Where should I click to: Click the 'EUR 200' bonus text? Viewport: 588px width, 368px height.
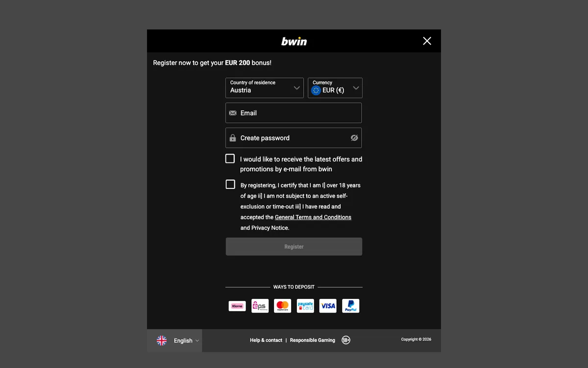click(238, 63)
